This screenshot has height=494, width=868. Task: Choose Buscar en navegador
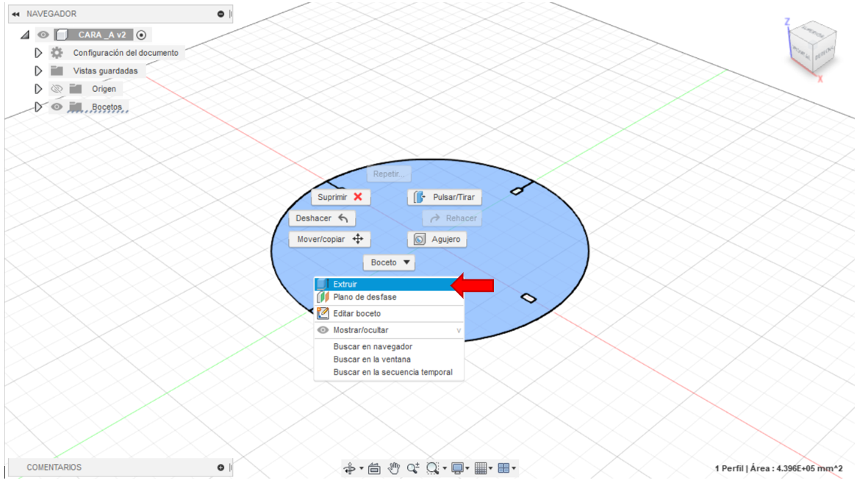389,347
